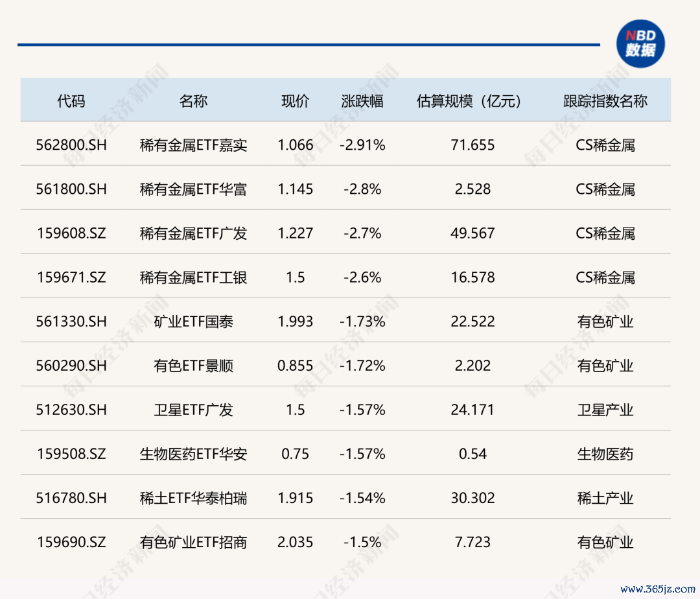Click the index name 卫星产业
Screen dimensions: 700x599
(605, 410)
